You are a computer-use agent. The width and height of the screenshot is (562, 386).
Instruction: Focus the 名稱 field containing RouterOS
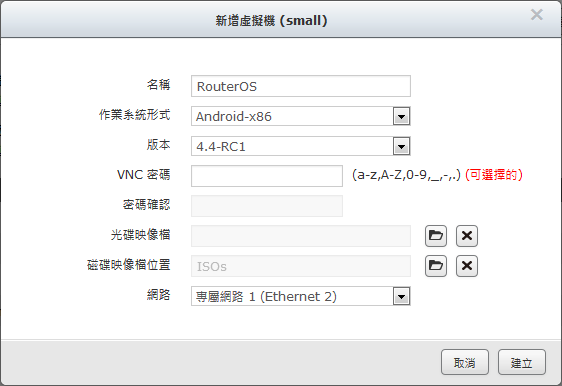pyautogui.click(x=301, y=86)
